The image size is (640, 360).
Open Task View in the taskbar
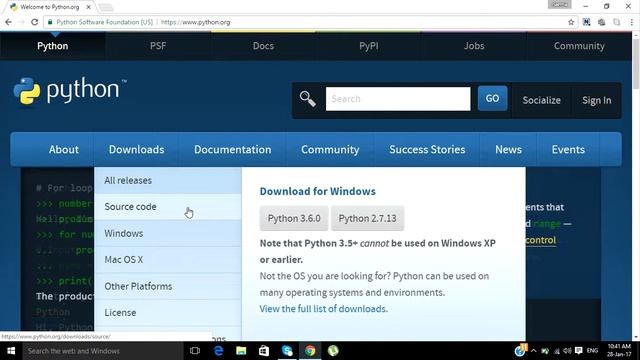pos(195,351)
